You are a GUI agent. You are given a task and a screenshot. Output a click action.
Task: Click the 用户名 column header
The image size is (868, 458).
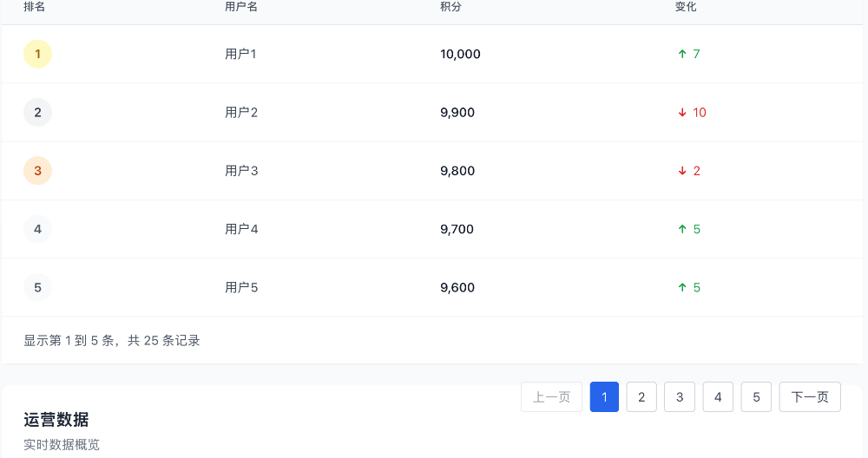[x=241, y=7]
